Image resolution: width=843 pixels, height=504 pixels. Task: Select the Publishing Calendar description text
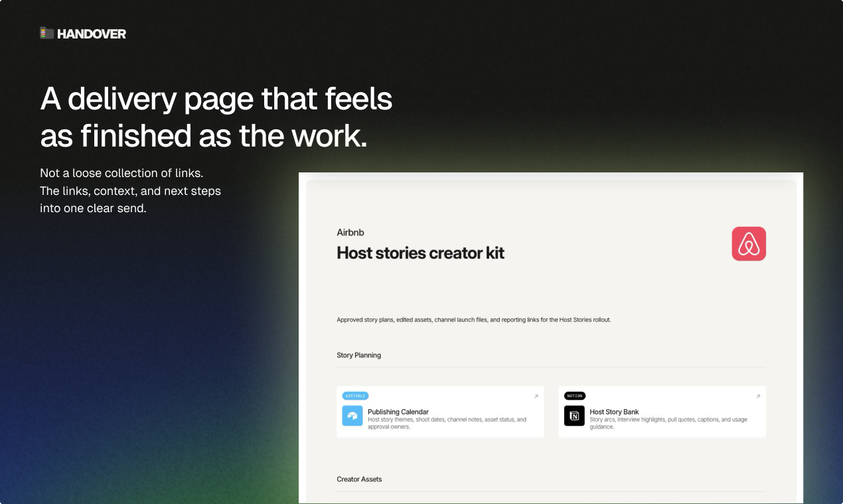[447, 423]
